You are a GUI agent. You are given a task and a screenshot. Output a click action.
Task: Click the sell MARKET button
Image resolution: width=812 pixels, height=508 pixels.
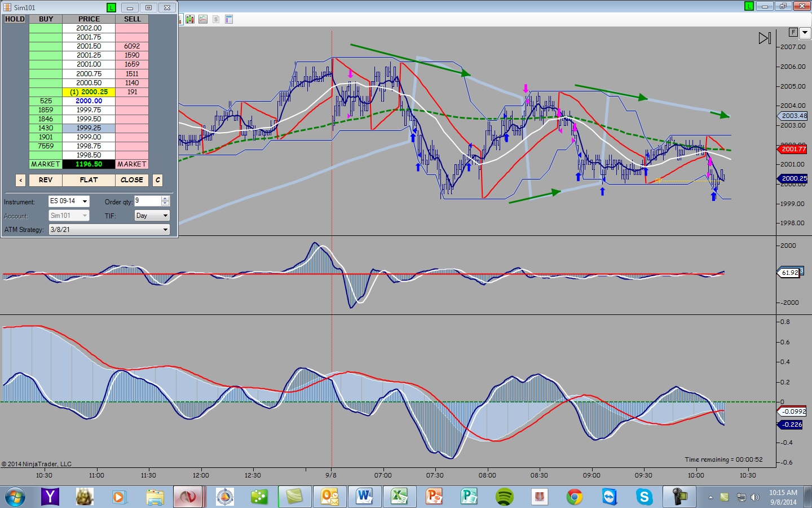pyautogui.click(x=132, y=164)
